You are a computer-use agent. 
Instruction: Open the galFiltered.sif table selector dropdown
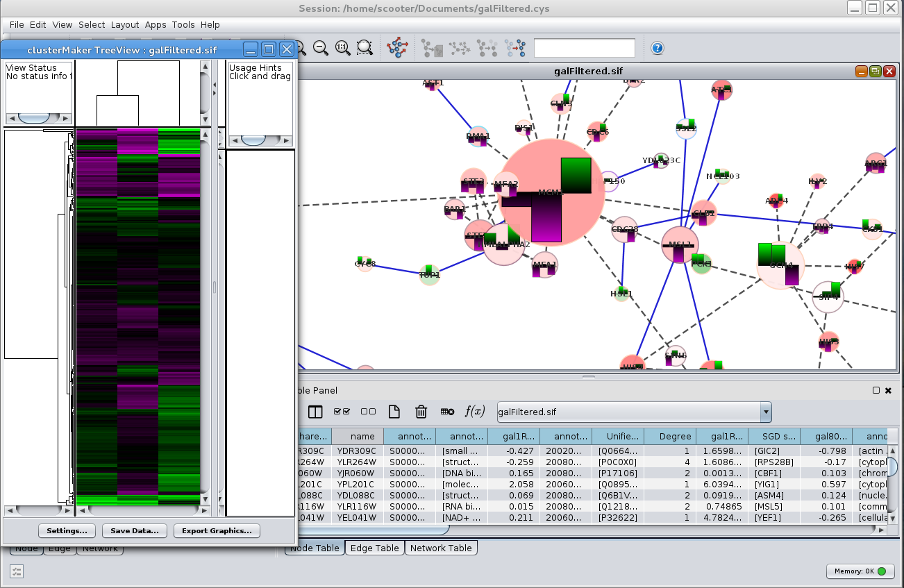click(765, 412)
